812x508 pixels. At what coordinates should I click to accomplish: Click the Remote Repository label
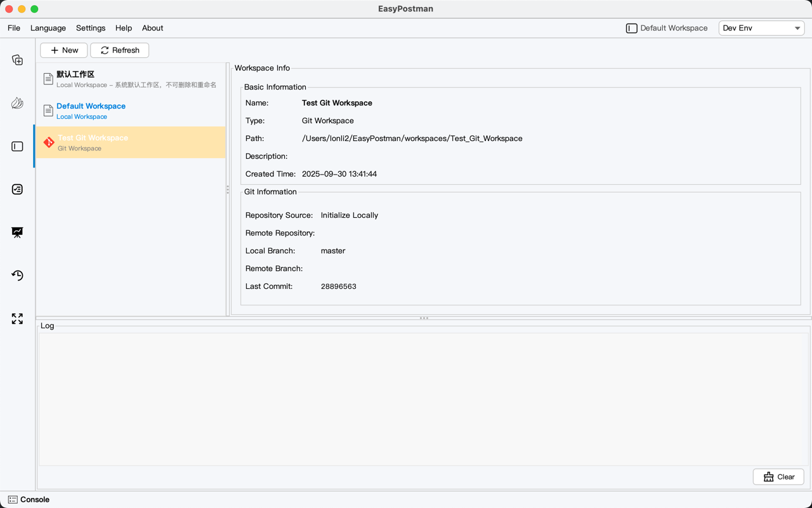(280, 233)
